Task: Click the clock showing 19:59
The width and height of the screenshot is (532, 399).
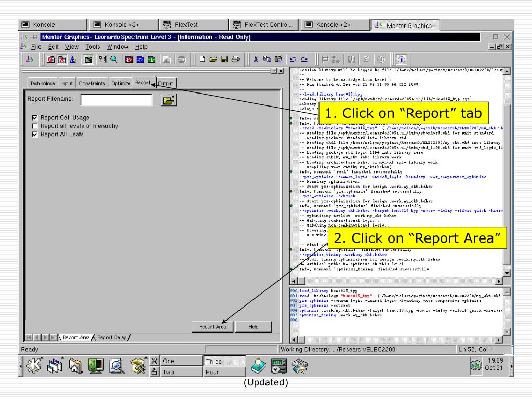Action: click(x=495, y=361)
